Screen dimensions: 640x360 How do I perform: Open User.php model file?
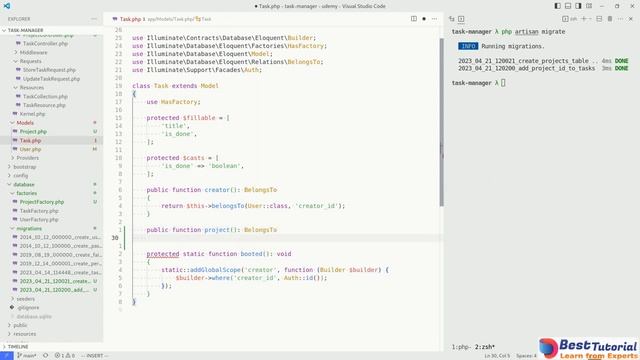pyautogui.click(x=30, y=149)
